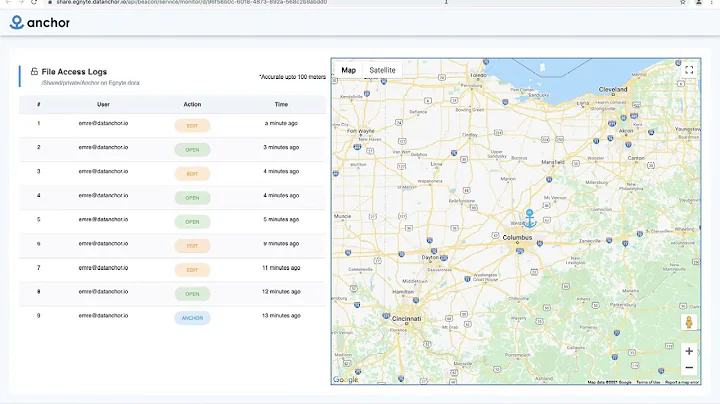Image resolution: width=720 pixels, height=404 pixels.
Task: Click the EDIT badge in row 6
Action: click(x=192, y=246)
